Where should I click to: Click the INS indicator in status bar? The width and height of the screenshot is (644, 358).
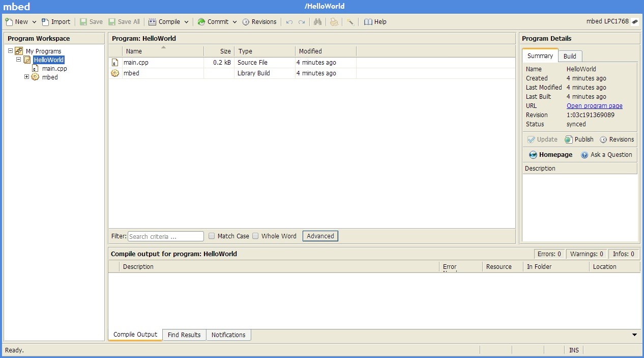574,350
